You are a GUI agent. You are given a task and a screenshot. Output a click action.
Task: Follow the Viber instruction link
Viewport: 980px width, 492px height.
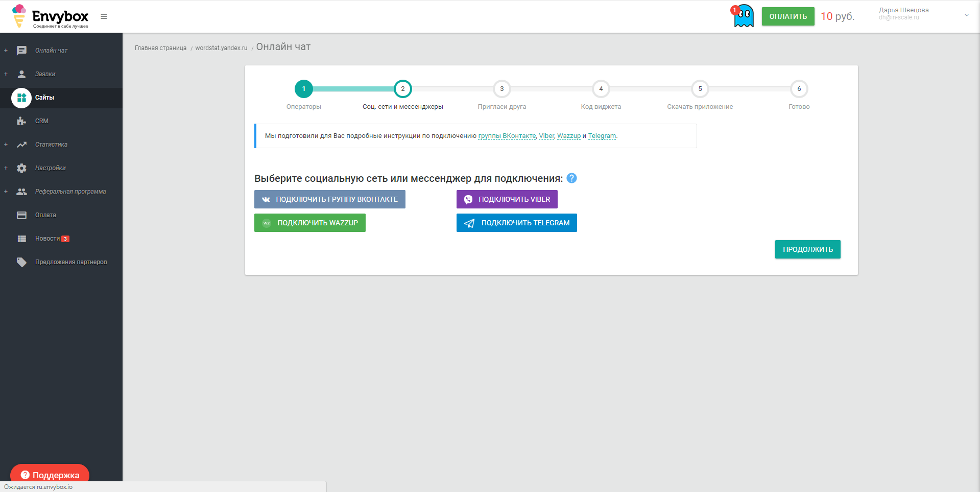[546, 136]
